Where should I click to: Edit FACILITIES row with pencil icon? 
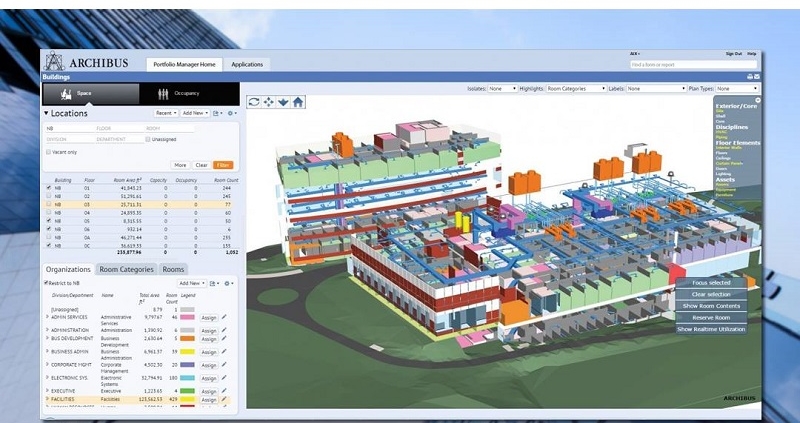pos(224,399)
